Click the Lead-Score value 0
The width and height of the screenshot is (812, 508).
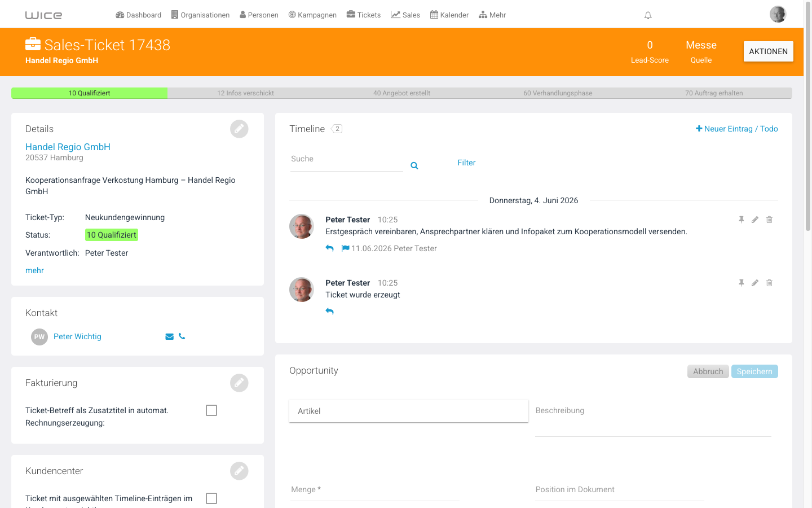tap(650, 45)
